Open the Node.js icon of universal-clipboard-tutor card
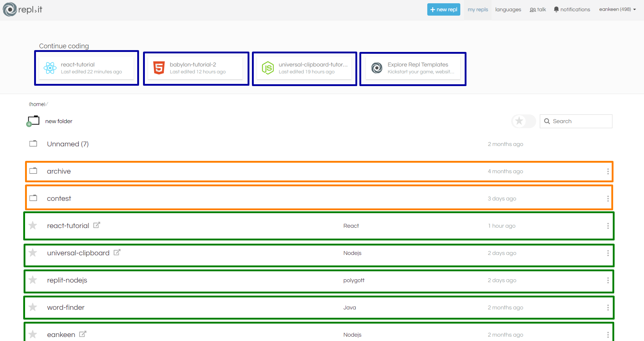 coord(268,68)
